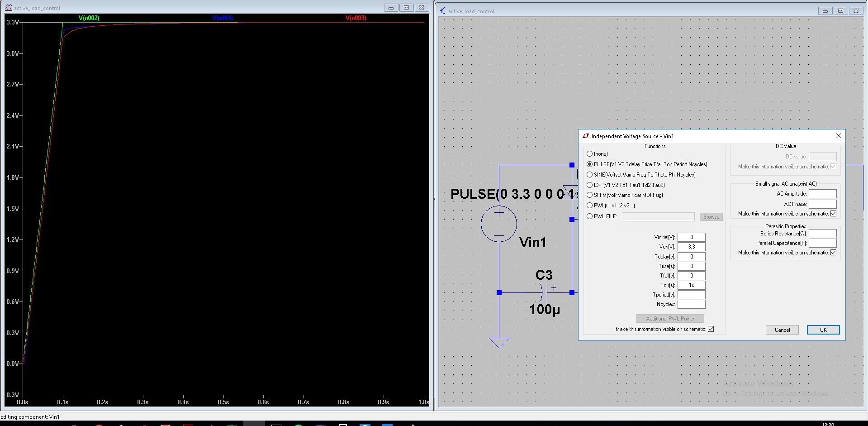This screenshot has width=868, height=426.
Task: Close the Independent Voltage Source dialog
Action: pyautogui.click(x=838, y=136)
